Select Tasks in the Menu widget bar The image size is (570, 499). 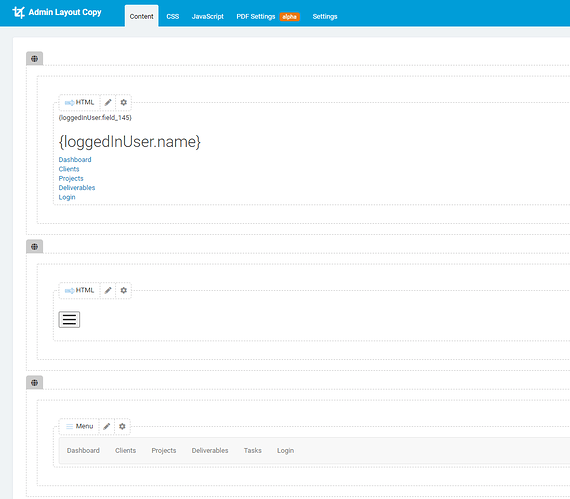click(253, 450)
